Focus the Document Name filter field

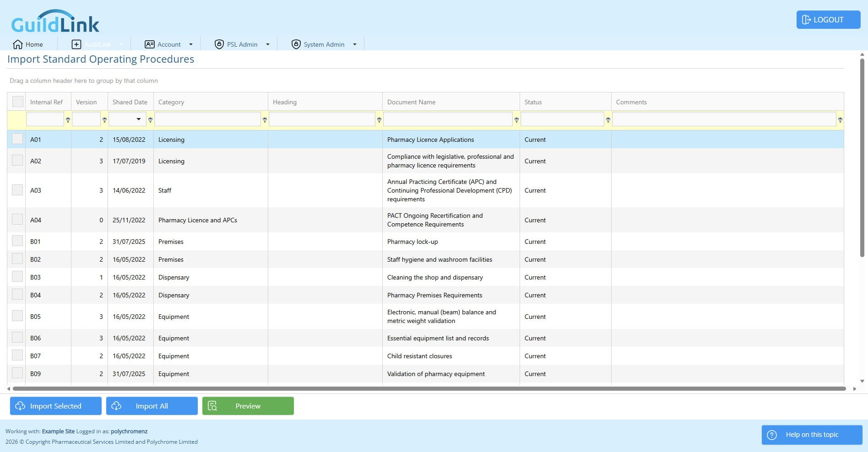tap(448, 119)
